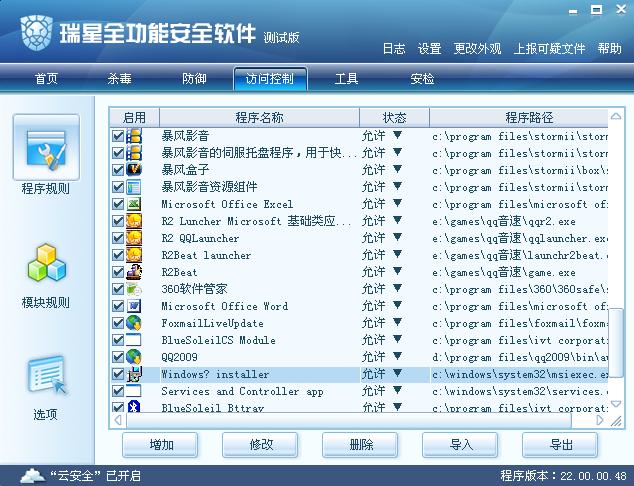634x486 pixels.
Task: Click the 暴风影音资源组件 row icon
Action: tap(134, 187)
